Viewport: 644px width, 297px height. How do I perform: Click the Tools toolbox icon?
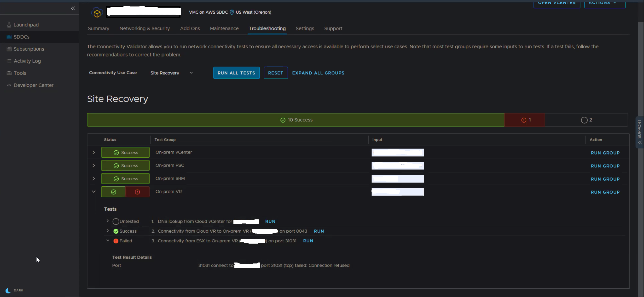9,73
